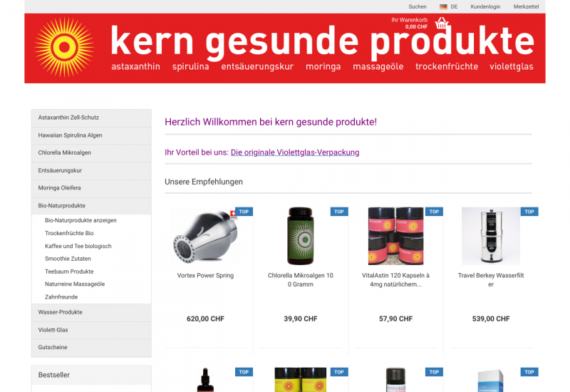
Task: Expand the Wasser-Produkte category
Action: coord(91,312)
